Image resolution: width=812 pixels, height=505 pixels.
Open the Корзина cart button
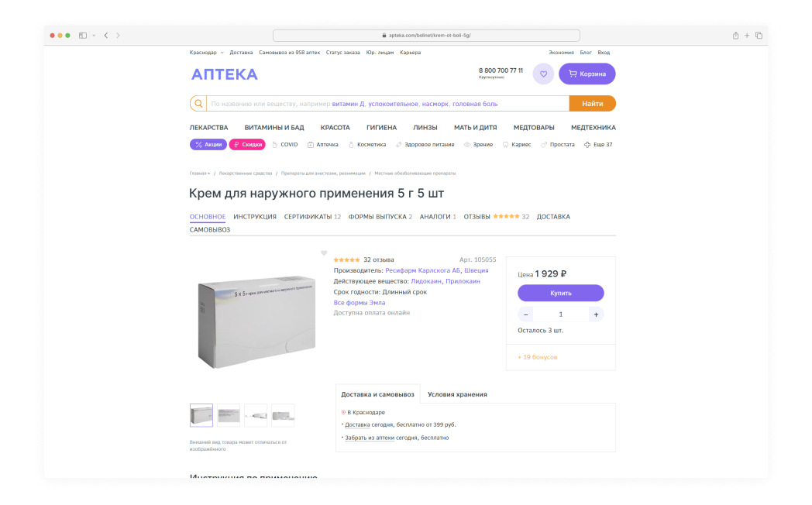click(587, 74)
